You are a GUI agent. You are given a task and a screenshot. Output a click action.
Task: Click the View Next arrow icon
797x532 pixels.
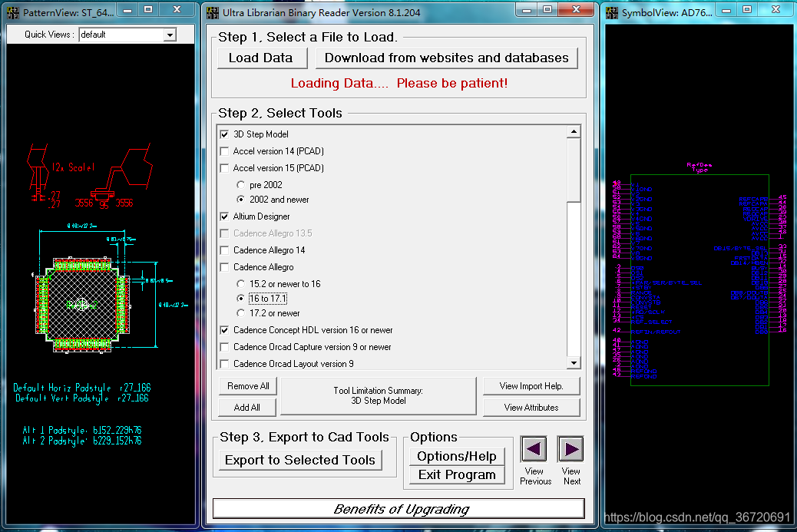coord(570,449)
